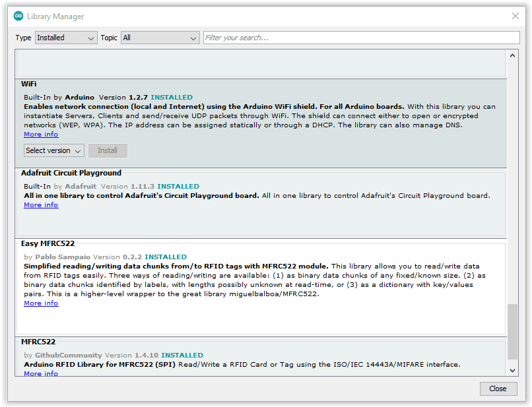
Task: Click the scrollbar up arrow
Action: [x=512, y=55]
